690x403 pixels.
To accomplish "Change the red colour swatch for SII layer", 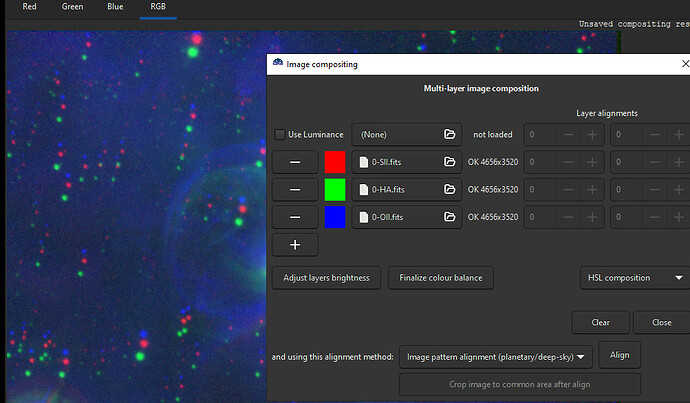I will (x=335, y=162).
